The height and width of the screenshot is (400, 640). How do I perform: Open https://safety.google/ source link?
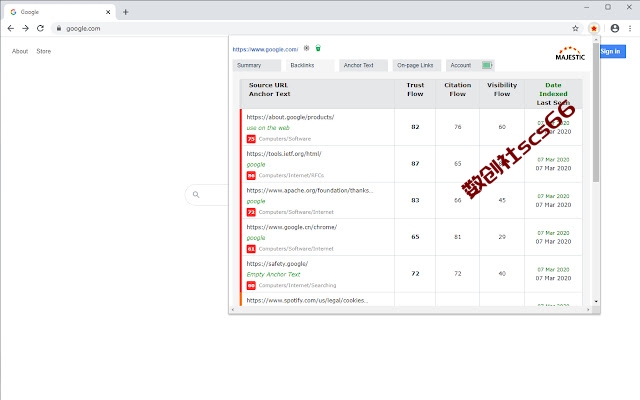(277, 264)
